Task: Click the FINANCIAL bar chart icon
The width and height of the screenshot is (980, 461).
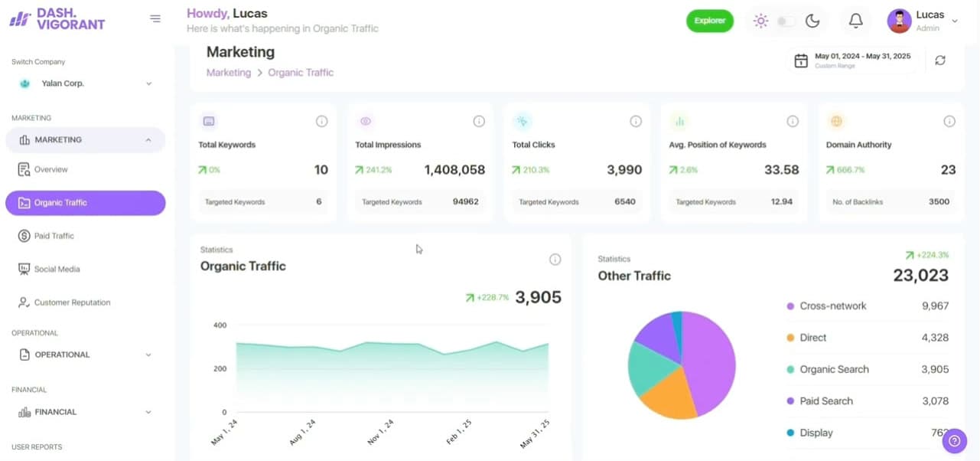Action: (24, 412)
